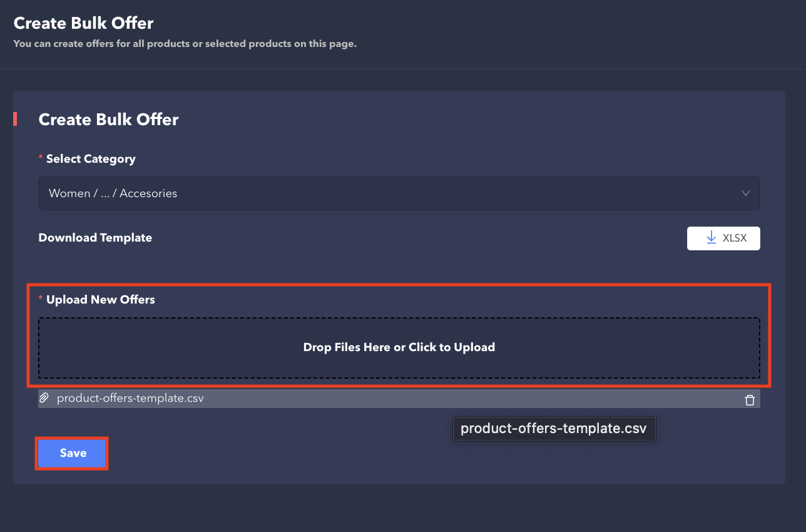Click the top page title 'Create Bulk Offer'

coord(83,24)
